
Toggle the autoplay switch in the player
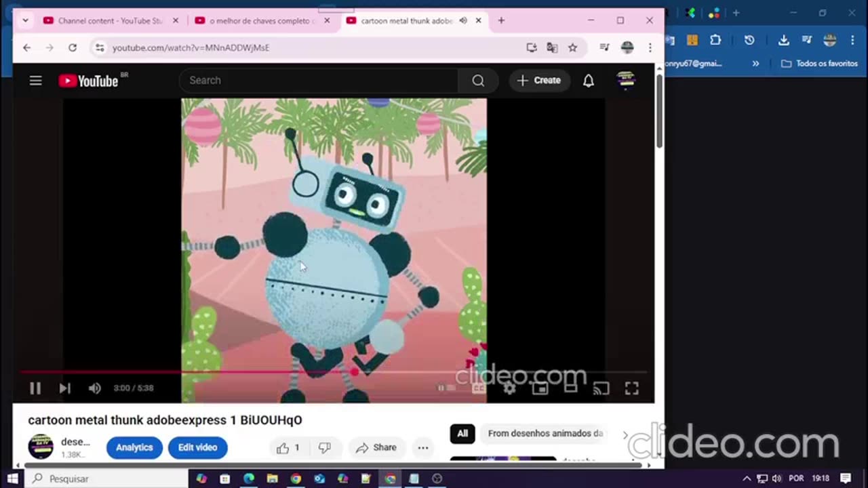coord(446,388)
